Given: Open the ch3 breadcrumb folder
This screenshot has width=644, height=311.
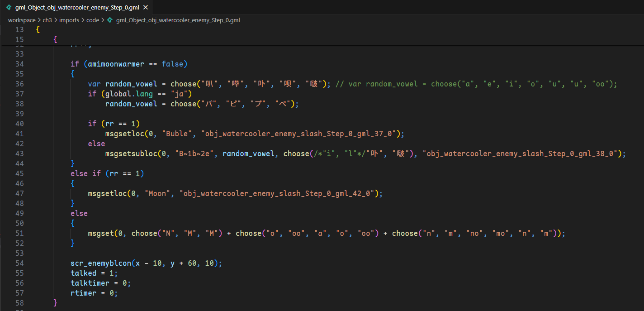Looking at the screenshot, I should [x=47, y=20].
